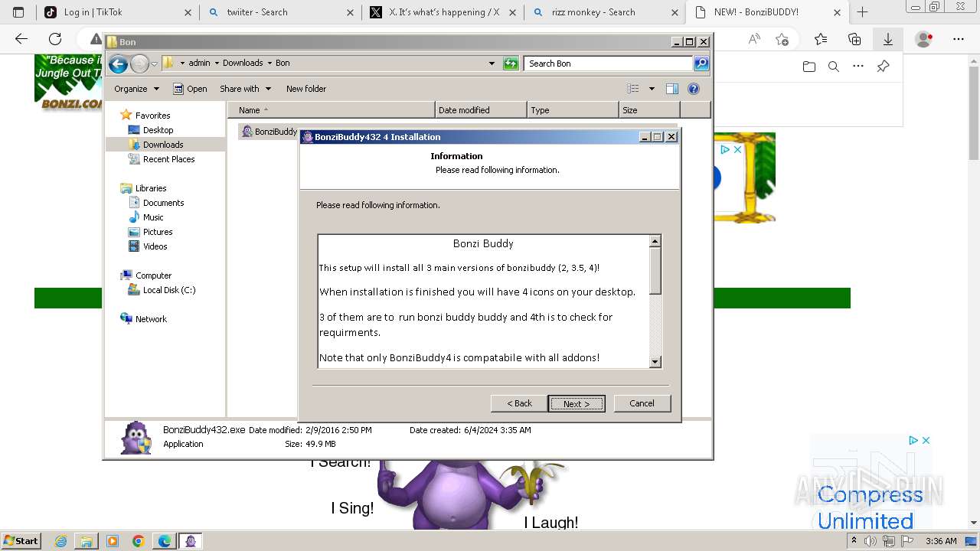
Task: Sort by the Name column header
Action: (x=331, y=110)
